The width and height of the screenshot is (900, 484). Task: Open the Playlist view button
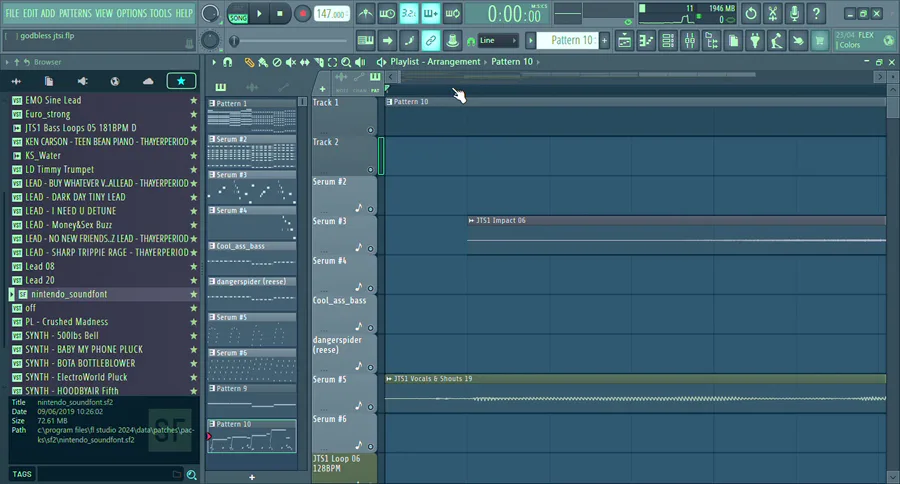click(624, 41)
